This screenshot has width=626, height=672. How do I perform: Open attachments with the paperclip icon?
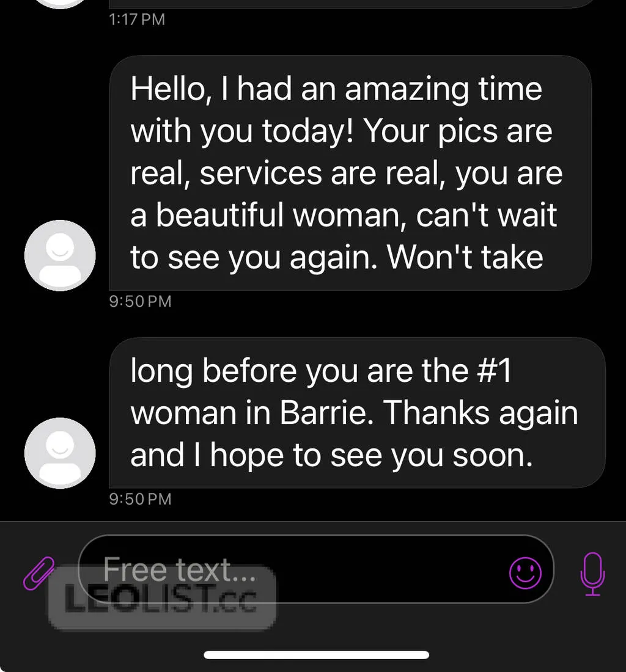tap(39, 574)
